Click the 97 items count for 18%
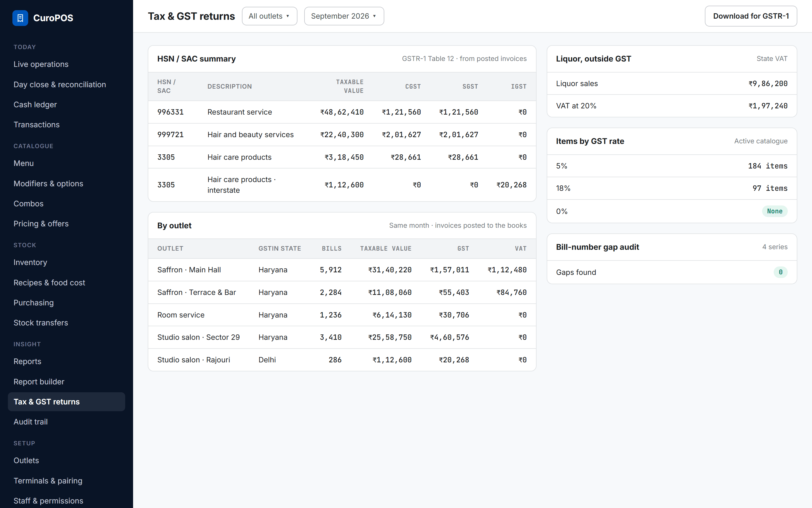Image resolution: width=812 pixels, height=508 pixels. tap(770, 188)
